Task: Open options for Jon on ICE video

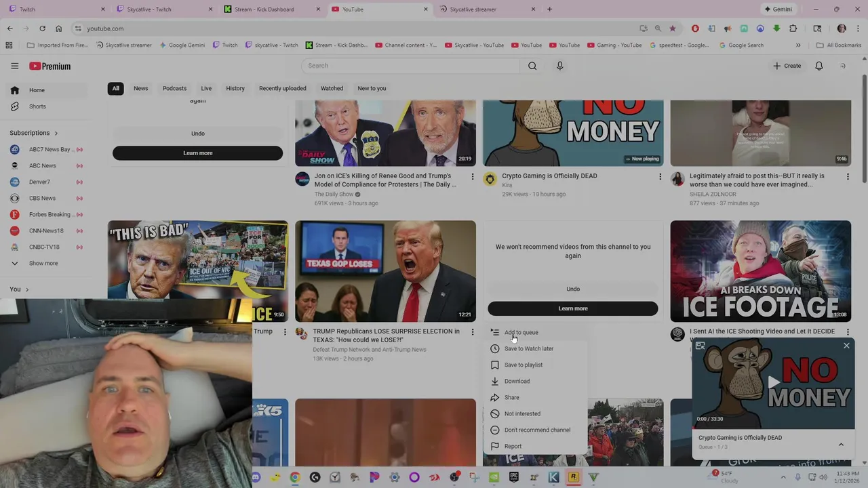Action: (473, 177)
